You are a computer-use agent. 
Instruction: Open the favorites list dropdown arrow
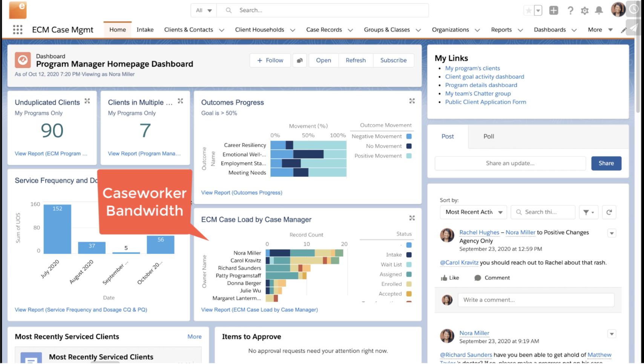pos(538,11)
